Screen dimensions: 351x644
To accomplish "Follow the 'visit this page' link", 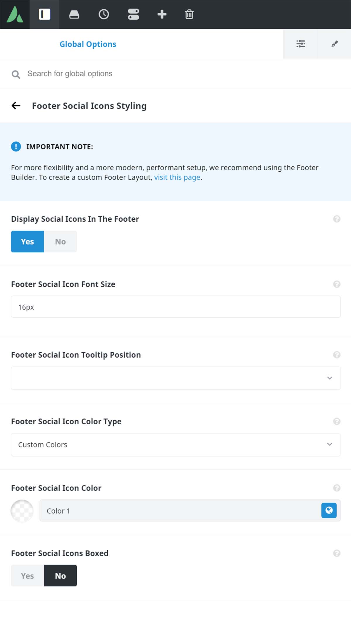I will click(177, 177).
